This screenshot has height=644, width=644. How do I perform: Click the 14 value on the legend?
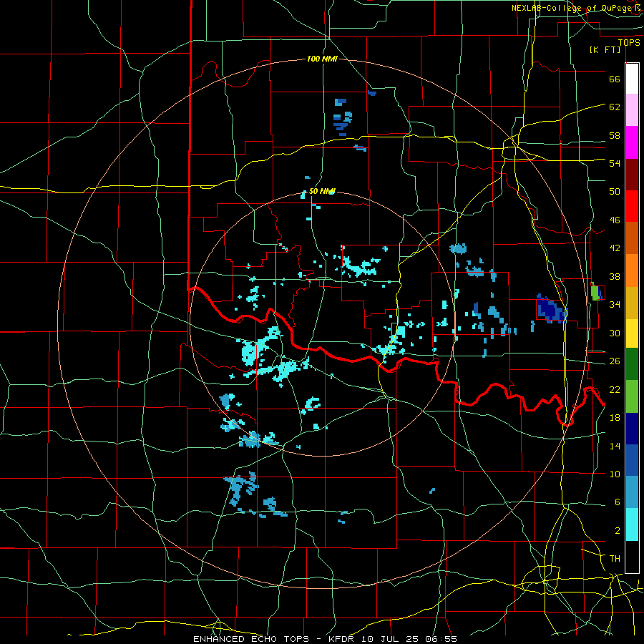615,446
